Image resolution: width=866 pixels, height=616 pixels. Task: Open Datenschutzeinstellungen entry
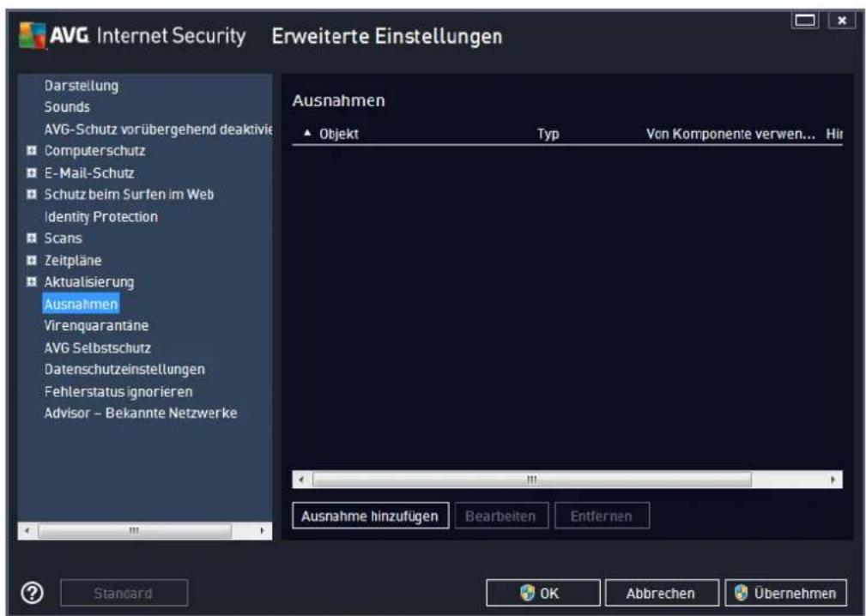(124, 369)
